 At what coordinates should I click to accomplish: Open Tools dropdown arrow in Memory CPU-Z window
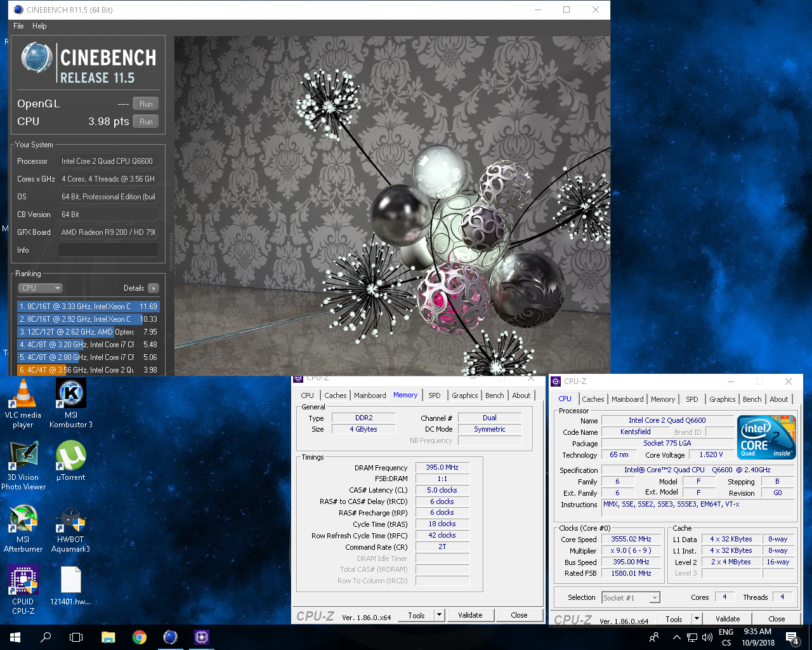[x=439, y=615]
